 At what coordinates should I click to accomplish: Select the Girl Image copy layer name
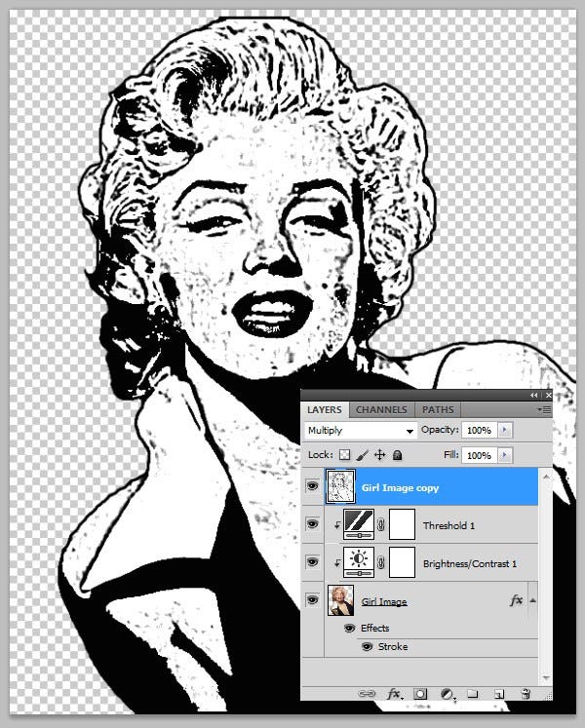(400, 488)
